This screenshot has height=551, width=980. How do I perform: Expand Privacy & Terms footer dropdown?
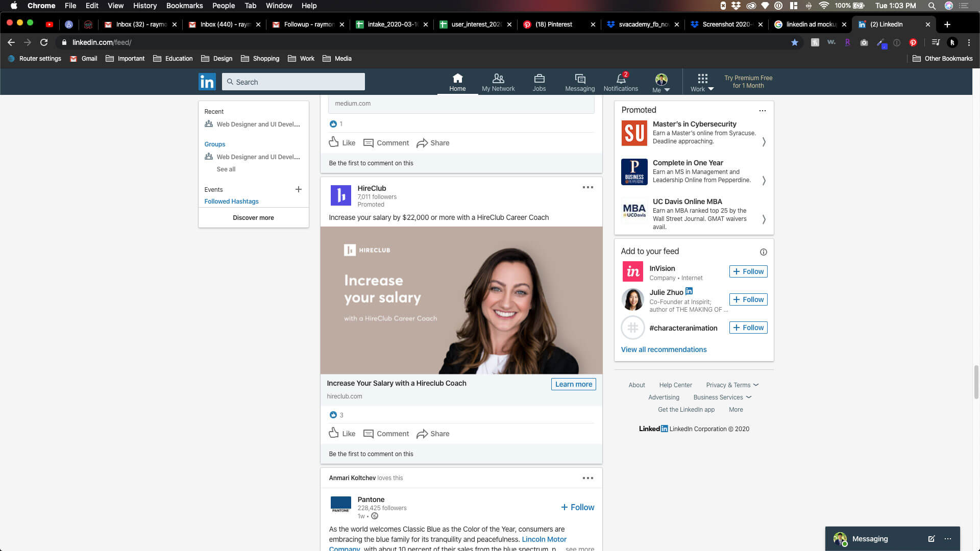(x=732, y=385)
